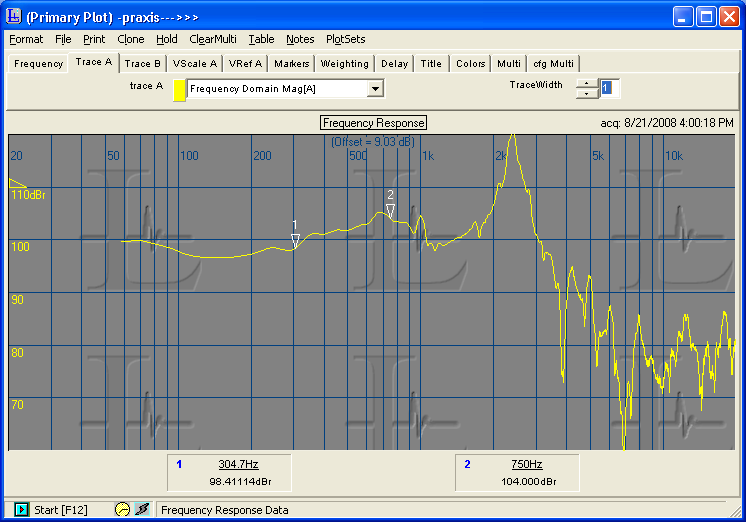Click the Frequency Response title label
The image size is (746, 522).
(373, 123)
